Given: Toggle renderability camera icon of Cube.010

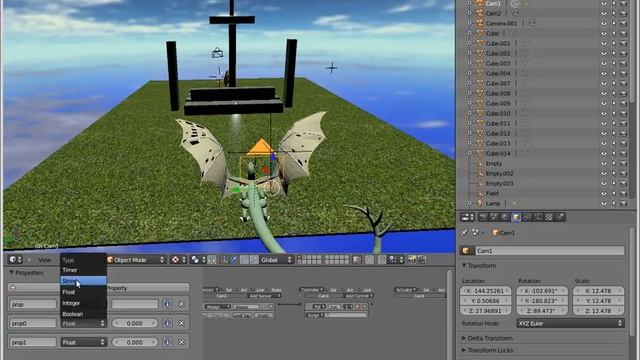Looking at the screenshot, I should click(x=623, y=113).
